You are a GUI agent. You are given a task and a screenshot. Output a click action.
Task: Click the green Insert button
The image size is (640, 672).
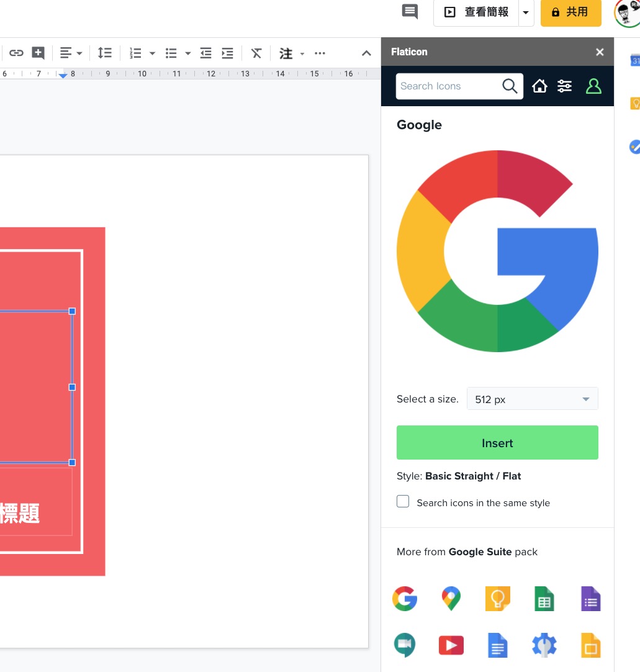pyautogui.click(x=497, y=443)
